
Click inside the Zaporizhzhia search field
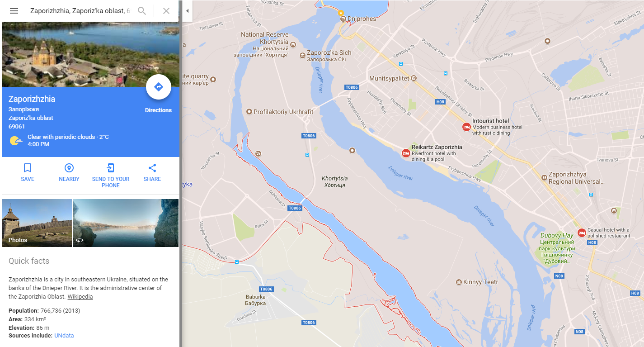(80, 11)
